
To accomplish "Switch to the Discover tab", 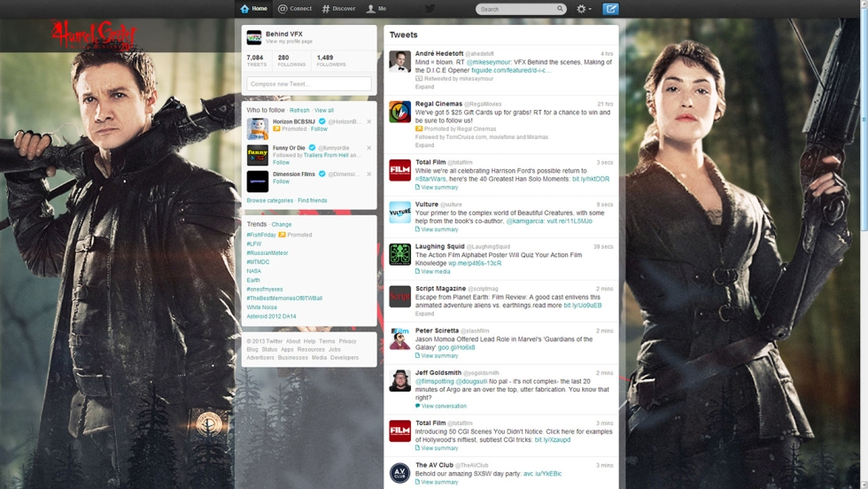I will tap(338, 9).
